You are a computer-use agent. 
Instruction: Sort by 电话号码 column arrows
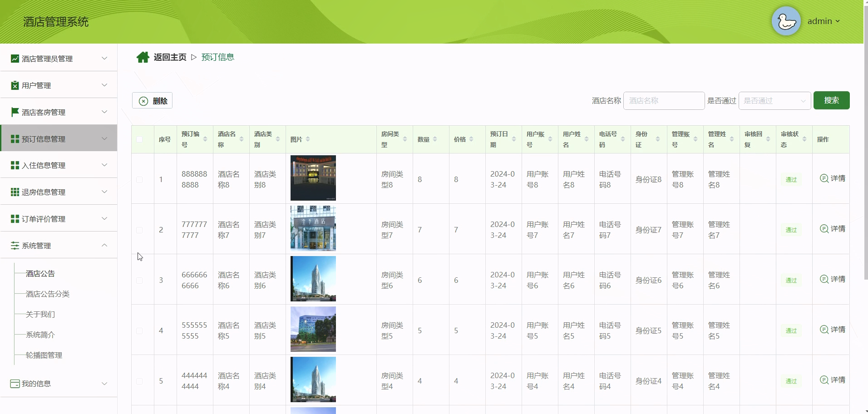623,139
